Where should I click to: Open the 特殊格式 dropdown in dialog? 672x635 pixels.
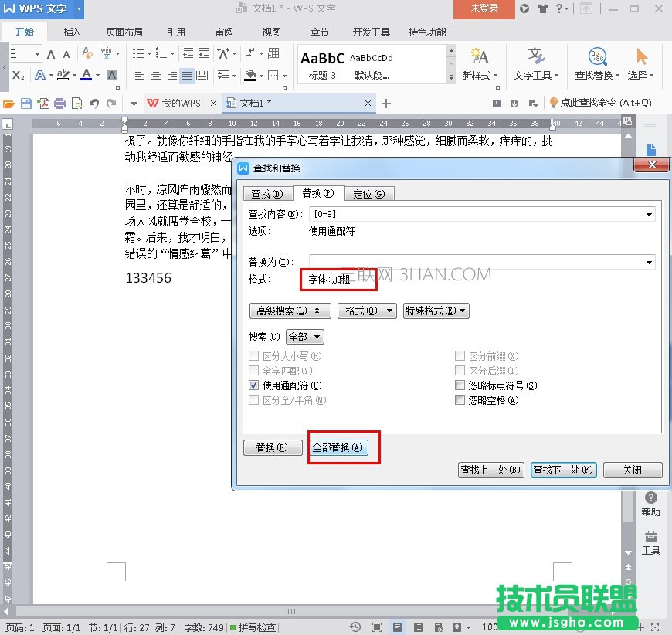coord(436,311)
